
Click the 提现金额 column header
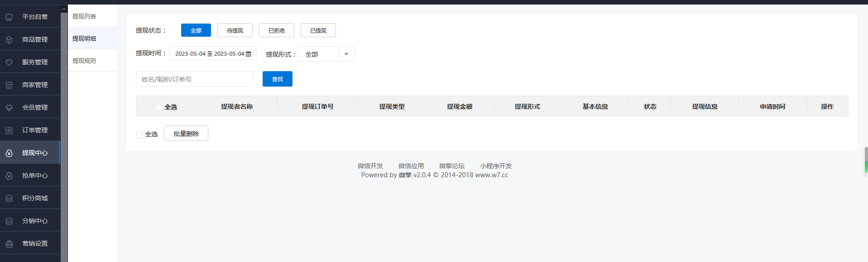coord(460,107)
